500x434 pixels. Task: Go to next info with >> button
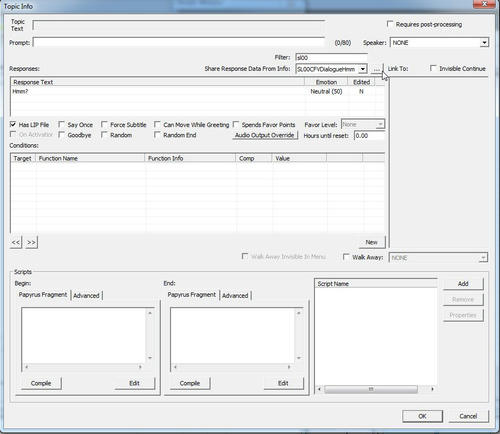click(31, 242)
